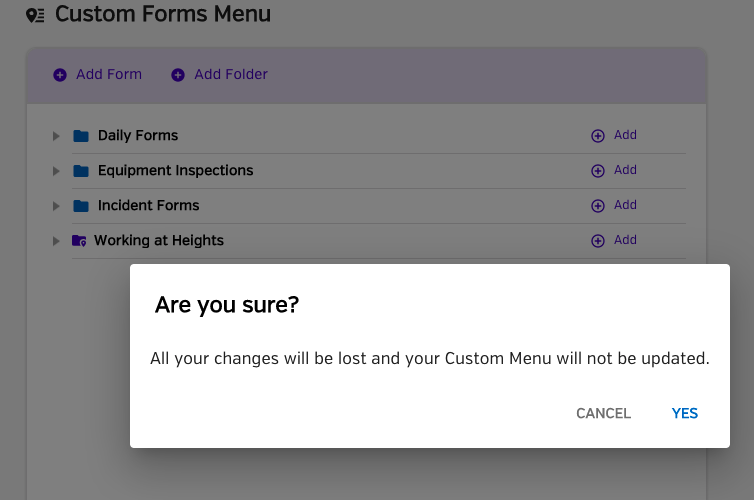This screenshot has height=500, width=754.
Task: Click the Add Form link
Action: (x=109, y=75)
